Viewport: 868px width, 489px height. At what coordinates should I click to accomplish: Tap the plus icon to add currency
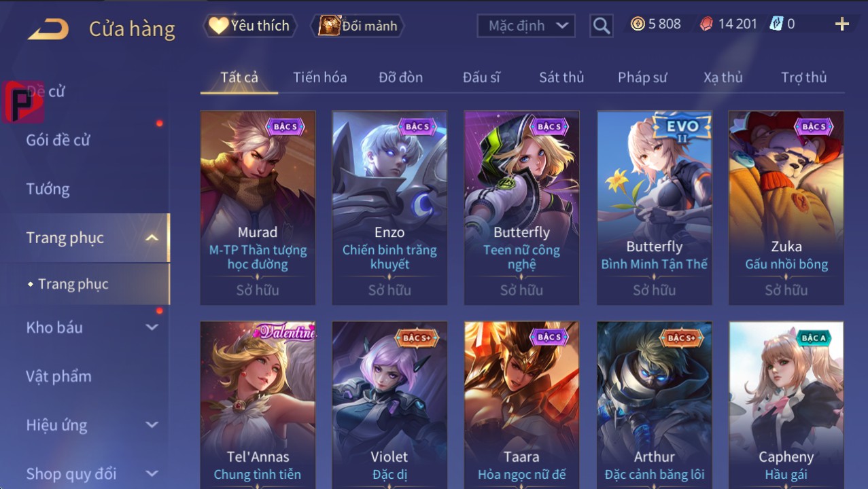(842, 24)
